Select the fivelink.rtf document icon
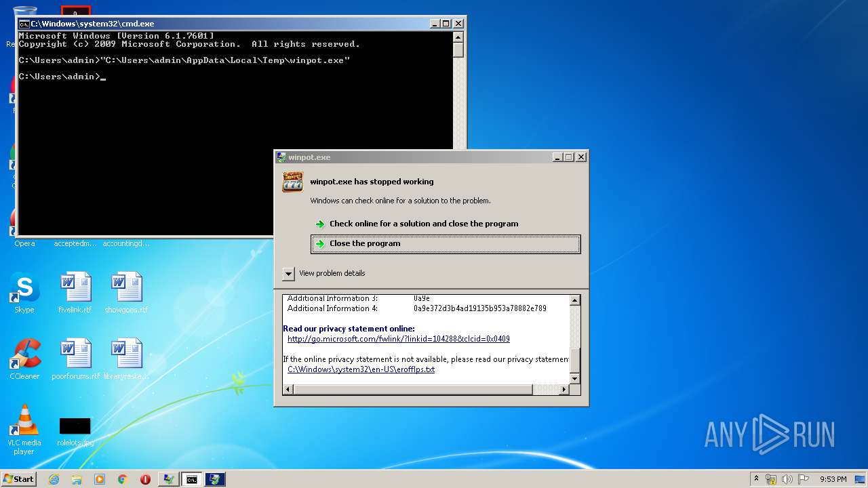868x488 pixels. pyautogui.click(x=75, y=293)
